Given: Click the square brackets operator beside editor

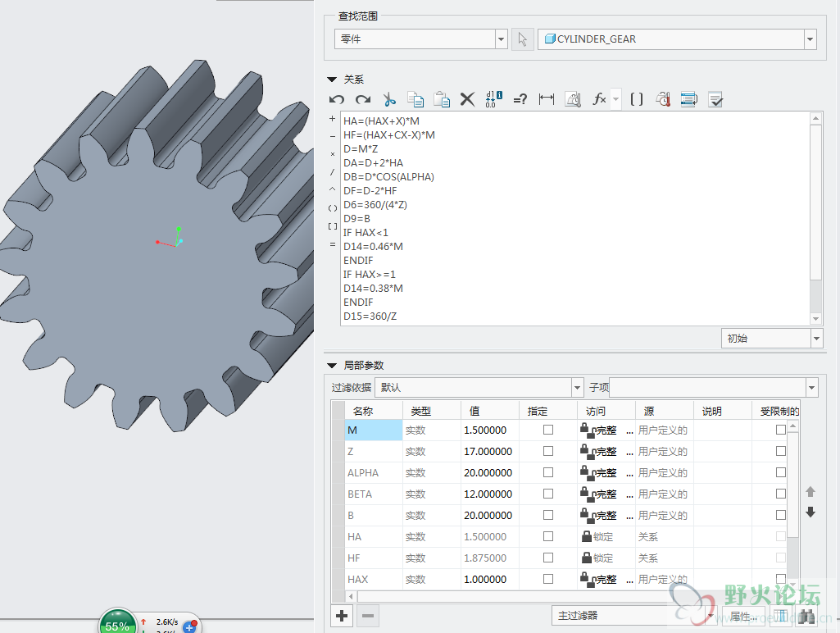Looking at the screenshot, I should [x=332, y=226].
